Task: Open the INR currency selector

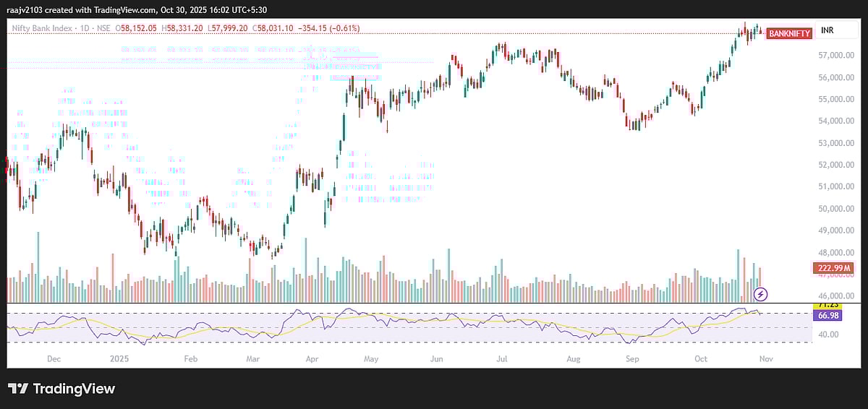Action: (827, 32)
